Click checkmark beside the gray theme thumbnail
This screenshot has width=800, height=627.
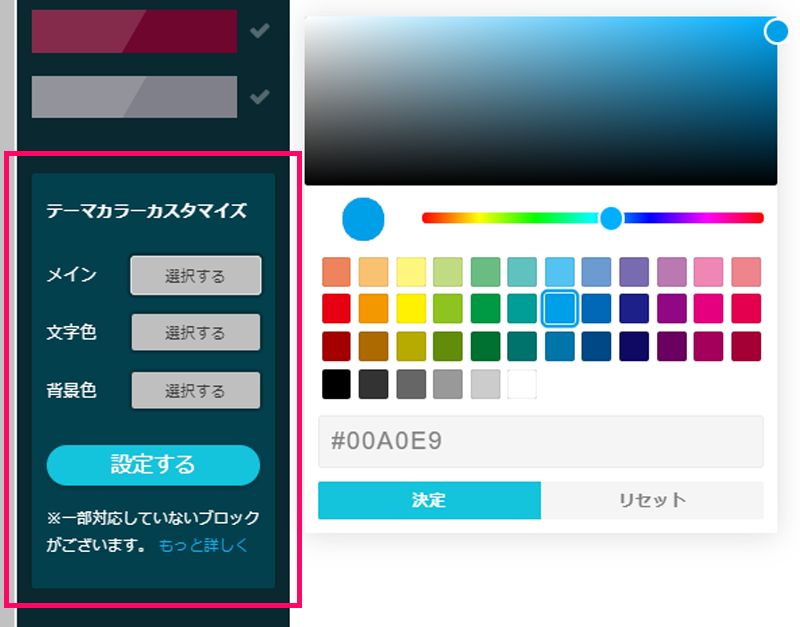point(260,97)
